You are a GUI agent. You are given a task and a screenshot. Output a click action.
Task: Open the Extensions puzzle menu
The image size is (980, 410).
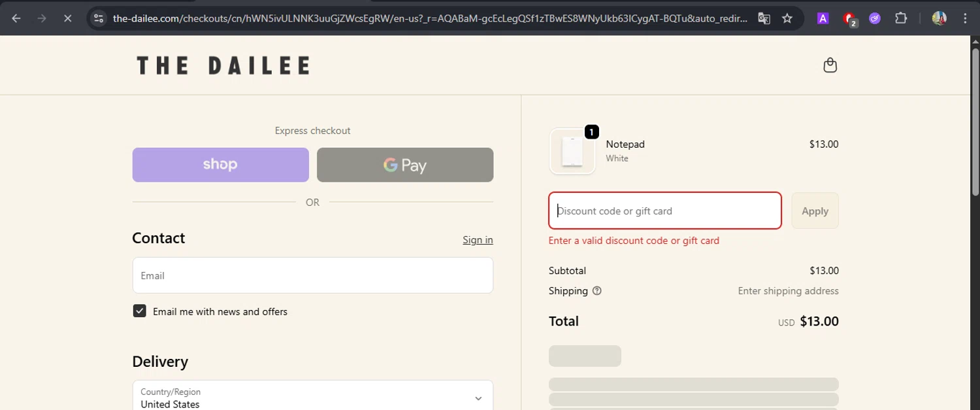[901, 18]
